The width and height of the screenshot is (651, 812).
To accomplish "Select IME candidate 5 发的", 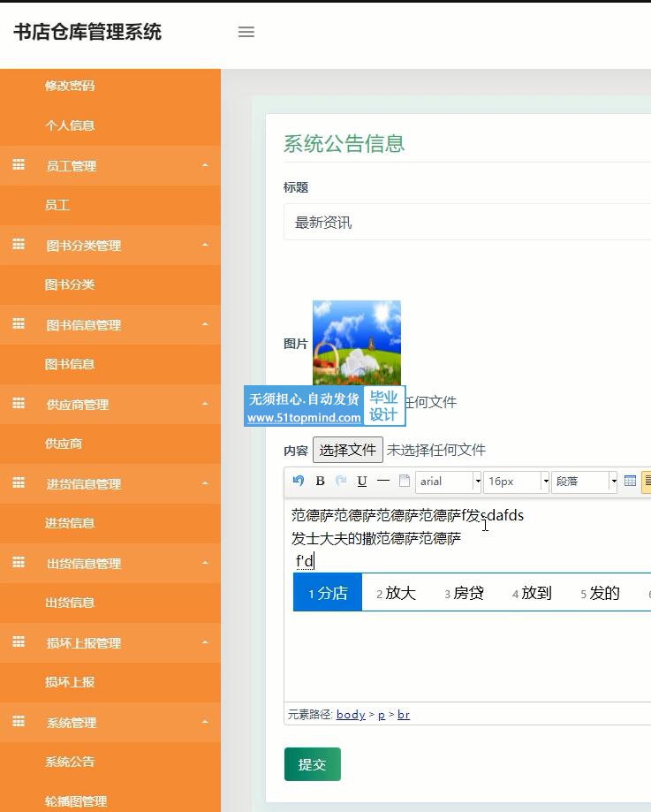I will pyautogui.click(x=600, y=593).
